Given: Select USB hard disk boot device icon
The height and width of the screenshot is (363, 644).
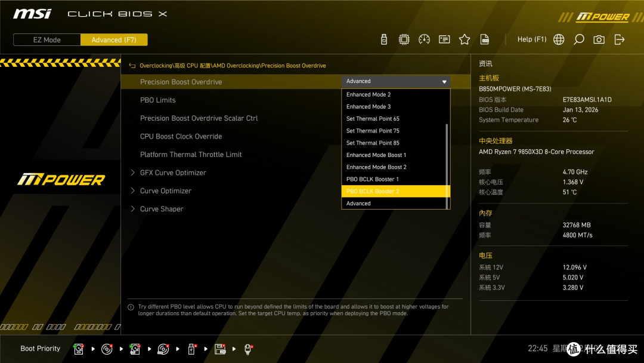Looking at the screenshot, I should (x=135, y=349).
